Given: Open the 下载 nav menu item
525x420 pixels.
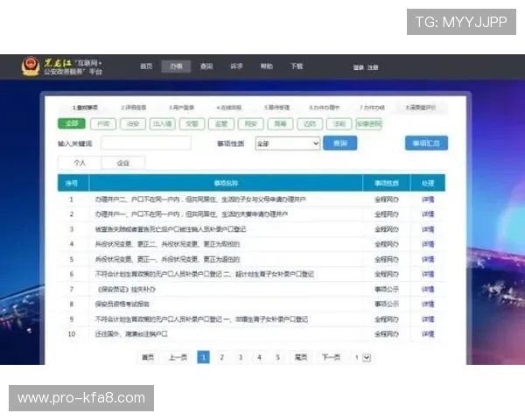Looking at the screenshot, I should coord(297,66).
